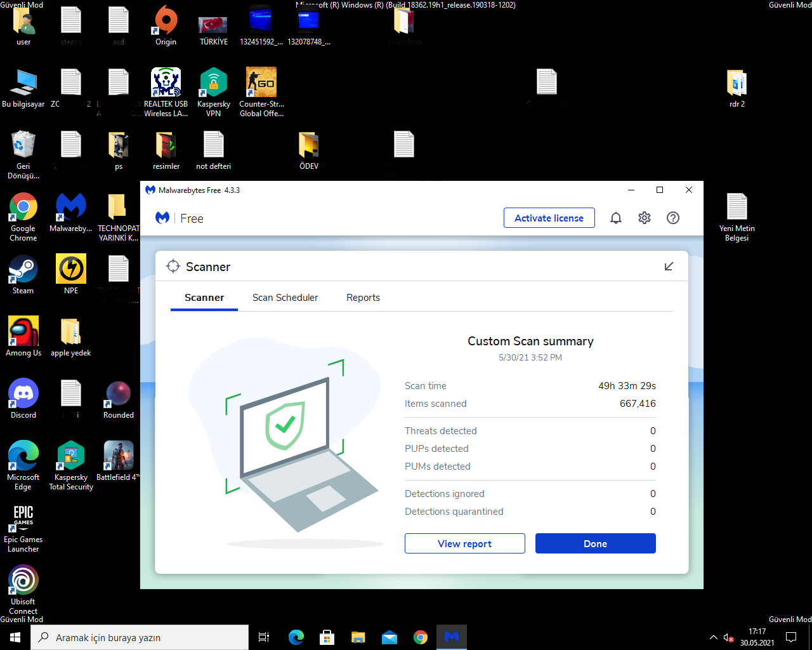Show hidden system tray icons
The image size is (812, 650).
coord(714,637)
